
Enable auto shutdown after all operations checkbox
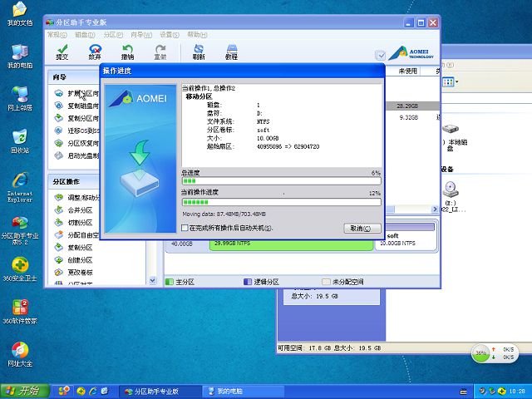[185, 228]
